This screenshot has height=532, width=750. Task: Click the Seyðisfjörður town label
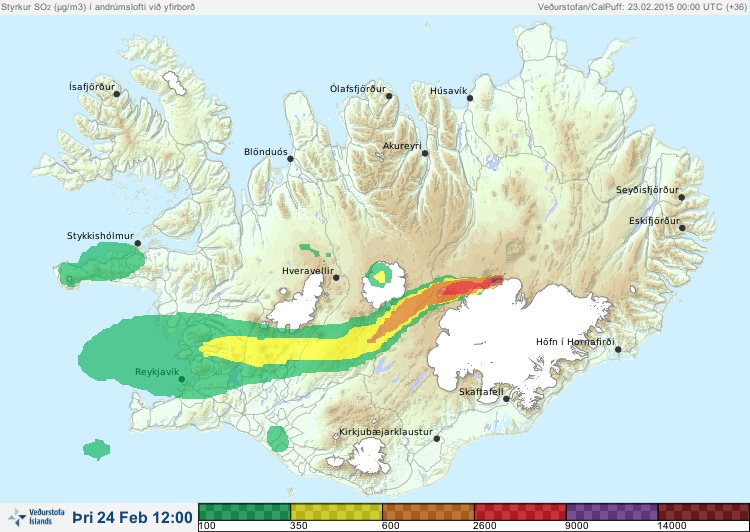point(647,190)
